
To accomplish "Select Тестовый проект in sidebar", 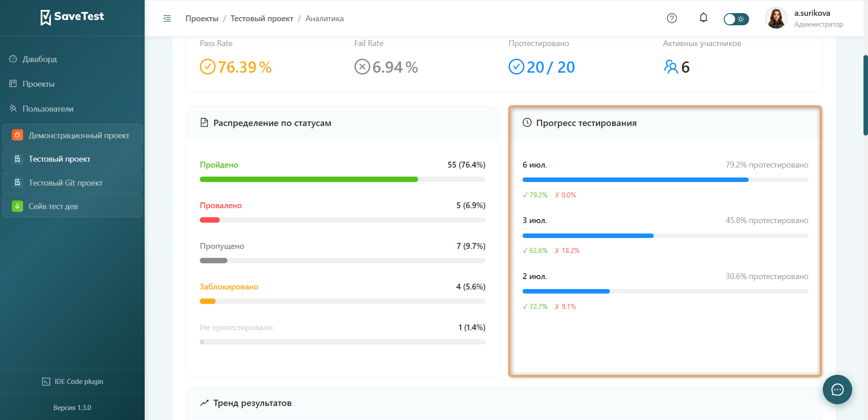I will (72, 159).
